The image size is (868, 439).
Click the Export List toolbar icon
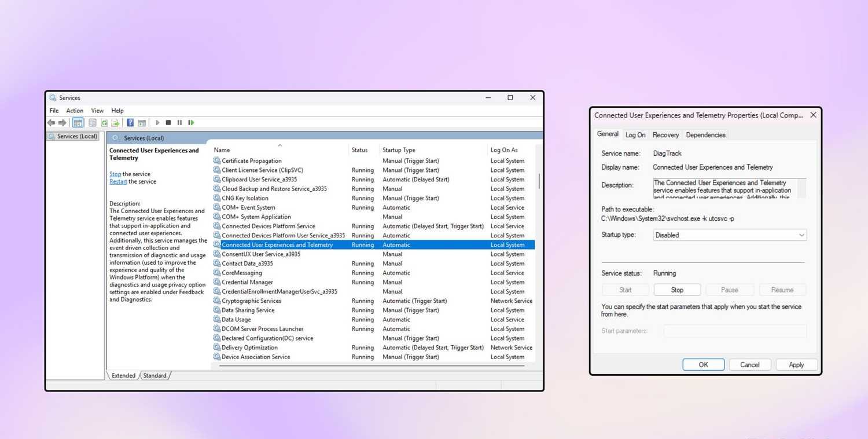[x=115, y=122]
